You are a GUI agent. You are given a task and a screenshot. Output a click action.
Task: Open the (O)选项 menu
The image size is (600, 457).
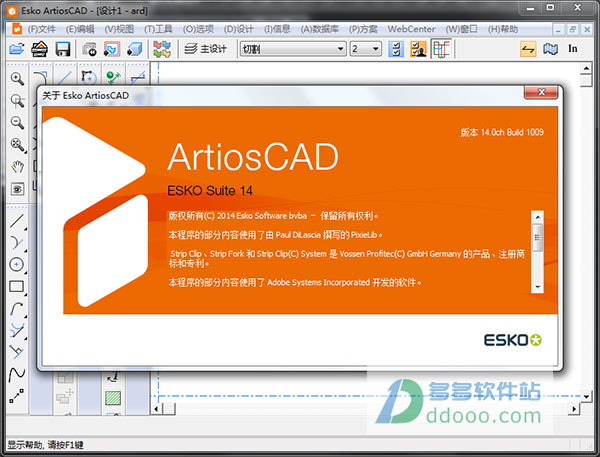pos(198,29)
